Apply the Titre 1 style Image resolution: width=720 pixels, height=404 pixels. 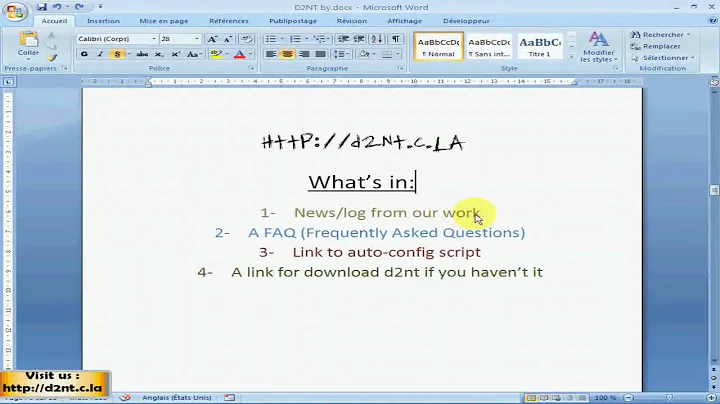tap(540, 46)
